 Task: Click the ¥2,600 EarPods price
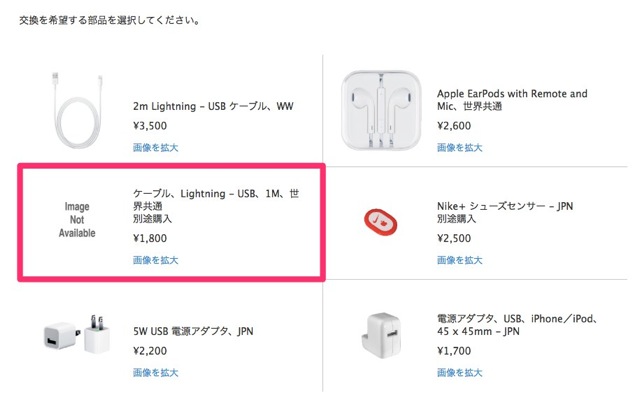pyautogui.click(x=454, y=126)
